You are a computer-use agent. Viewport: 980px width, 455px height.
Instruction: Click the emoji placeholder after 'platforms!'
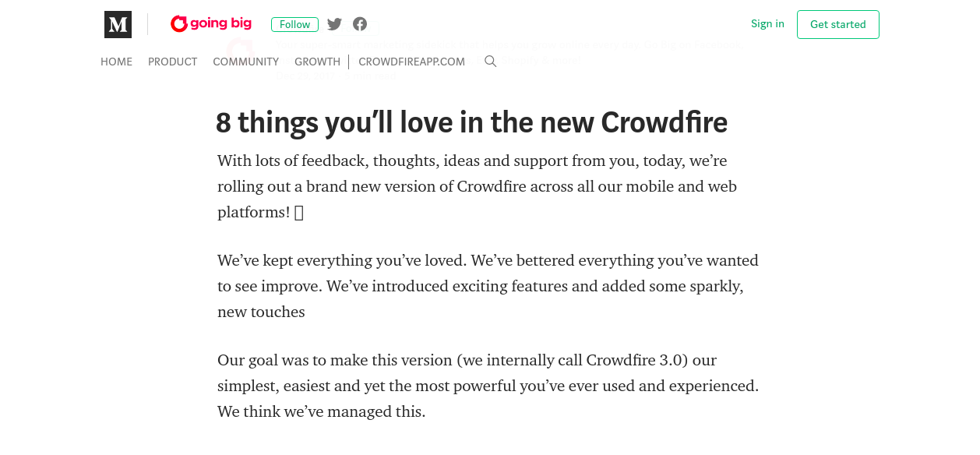tap(299, 212)
